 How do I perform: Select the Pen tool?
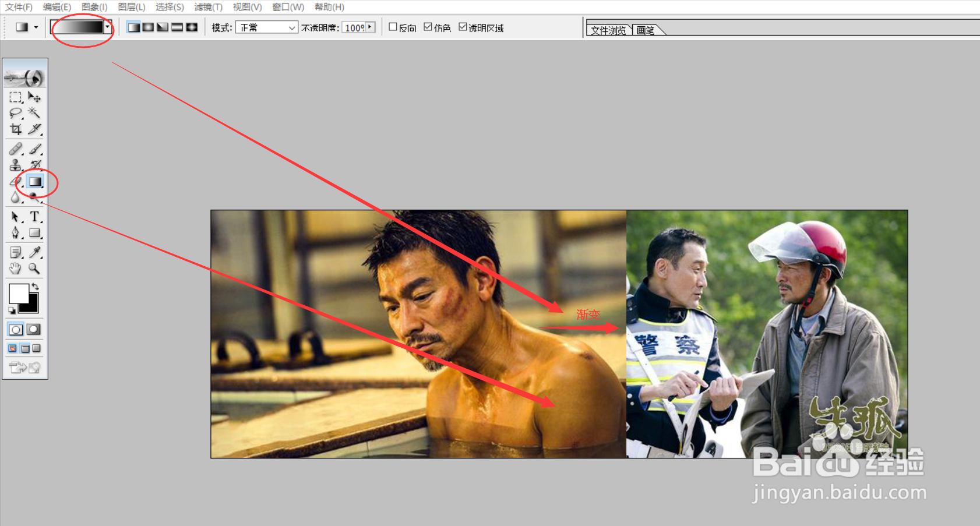16,233
